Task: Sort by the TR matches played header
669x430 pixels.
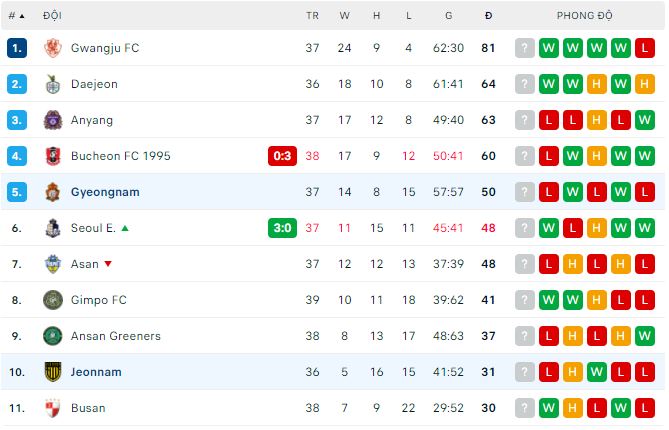Action: (x=312, y=16)
